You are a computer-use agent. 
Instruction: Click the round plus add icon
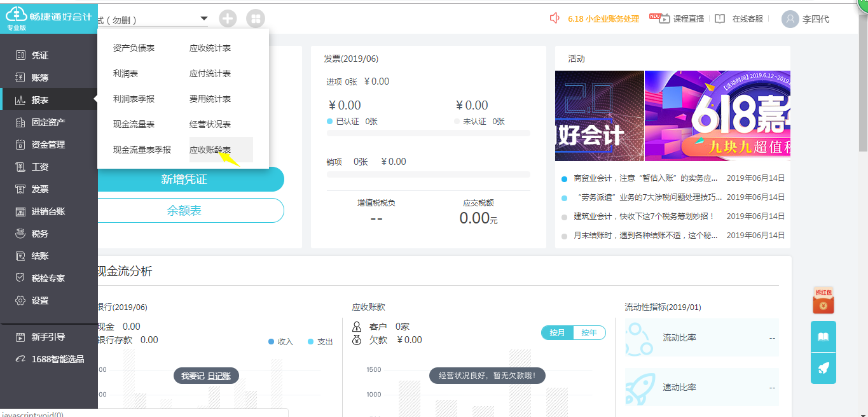click(228, 18)
